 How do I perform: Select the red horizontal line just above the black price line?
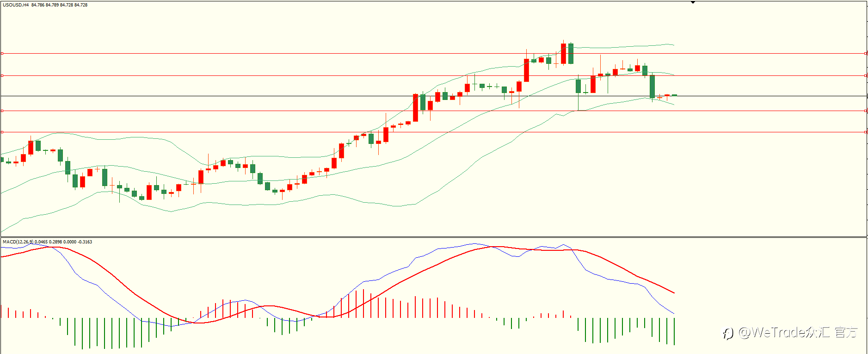[x=434, y=75]
